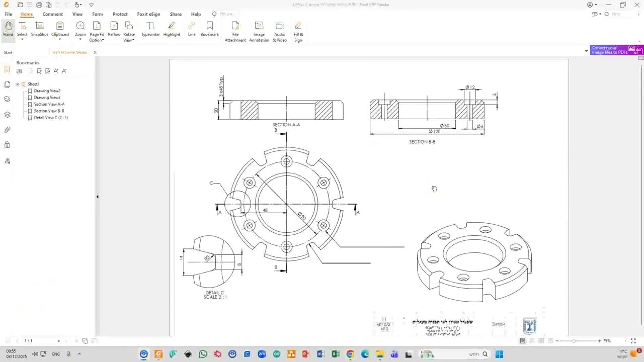Screen dimensions: 644x362
Task: Toggle full screen view in status bar
Action: click(x=633, y=341)
